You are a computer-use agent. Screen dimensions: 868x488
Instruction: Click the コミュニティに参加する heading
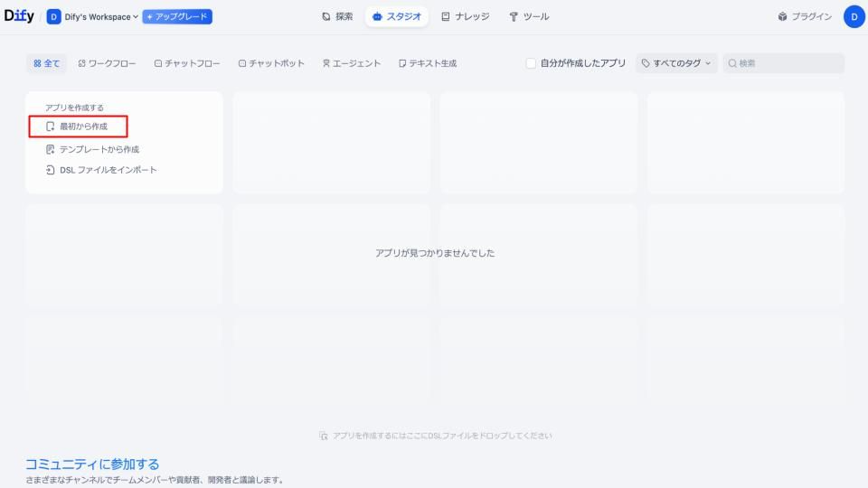(92, 464)
